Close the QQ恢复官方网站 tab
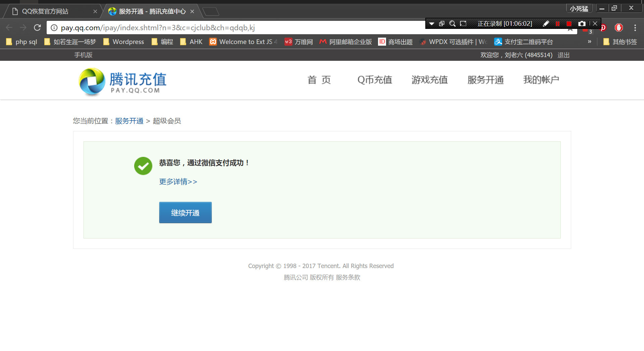The width and height of the screenshot is (644, 351). (x=95, y=11)
